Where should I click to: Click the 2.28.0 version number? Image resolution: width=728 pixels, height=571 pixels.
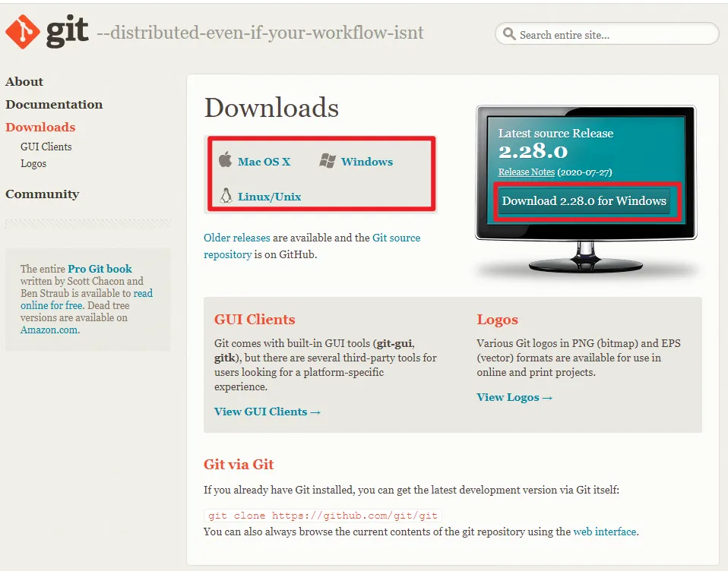tap(533, 152)
